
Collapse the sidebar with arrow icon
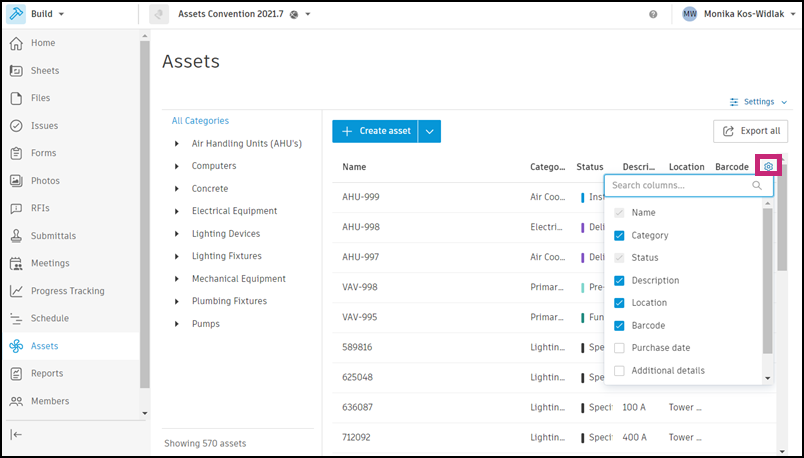pyautogui.click(x=16, y=435)
